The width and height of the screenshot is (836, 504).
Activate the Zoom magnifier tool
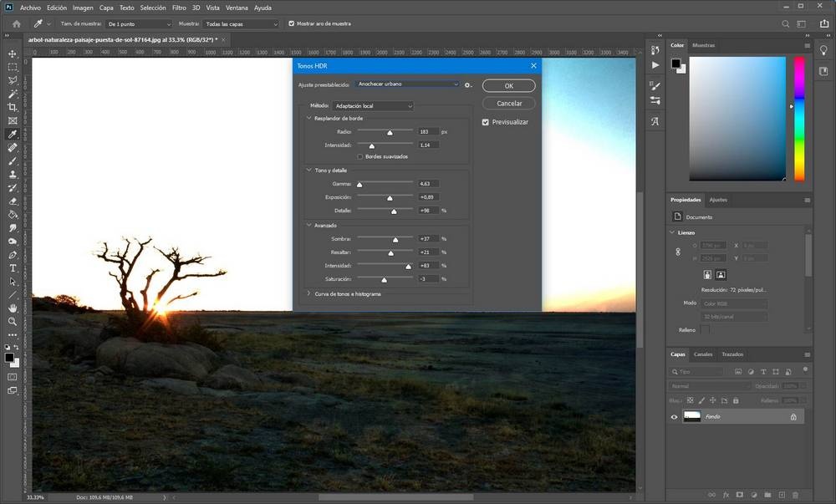point(13,321)
